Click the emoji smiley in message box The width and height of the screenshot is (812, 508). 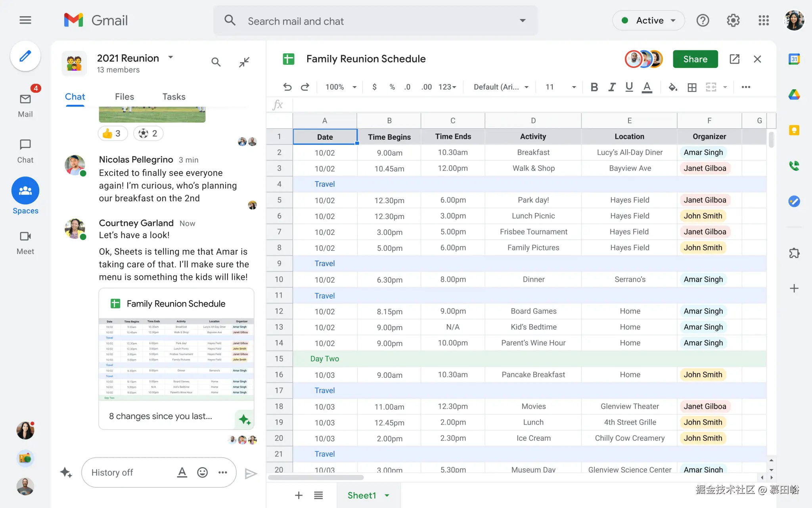coord(202,472)
